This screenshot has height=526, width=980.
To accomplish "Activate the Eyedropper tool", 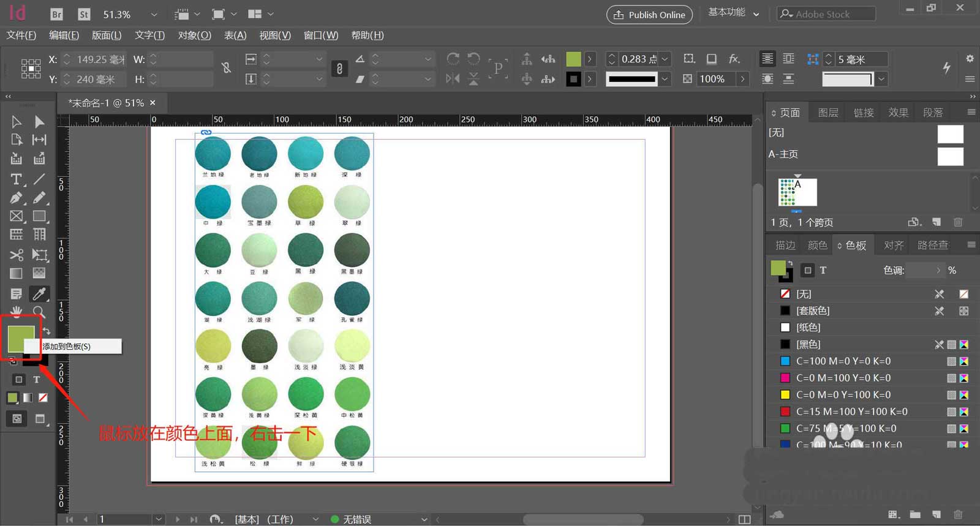I will (39, 294).
